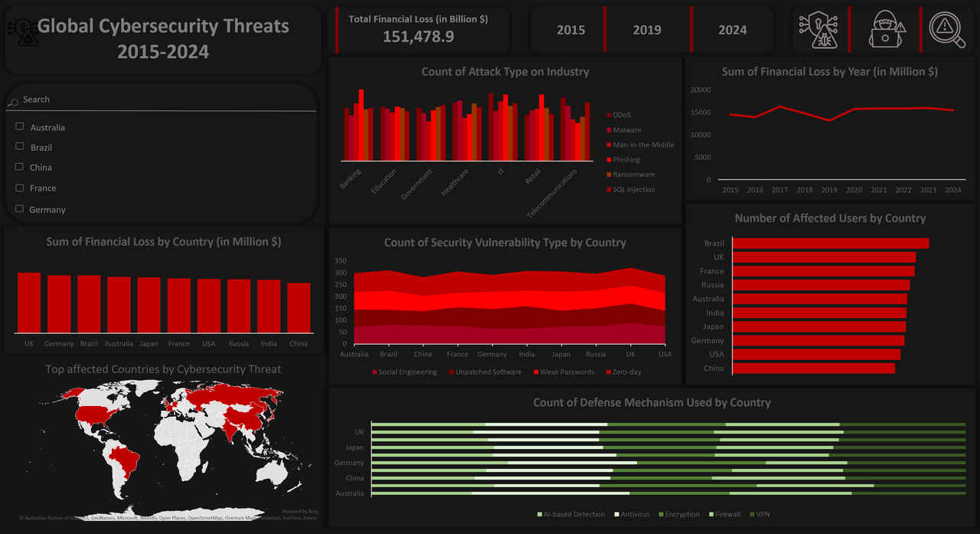Click the 2017 label on year axis

tap(779, 190)
